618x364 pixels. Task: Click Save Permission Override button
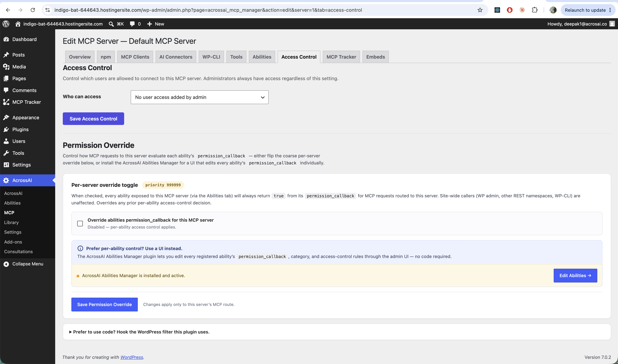point(104,304)
